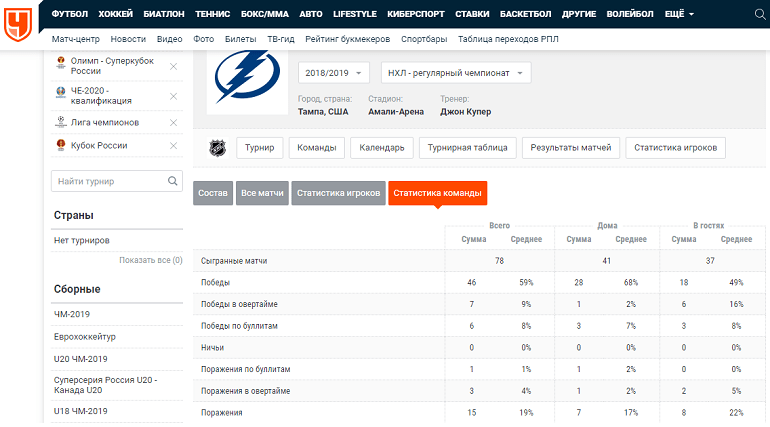Go to Матч-центр

76,39
